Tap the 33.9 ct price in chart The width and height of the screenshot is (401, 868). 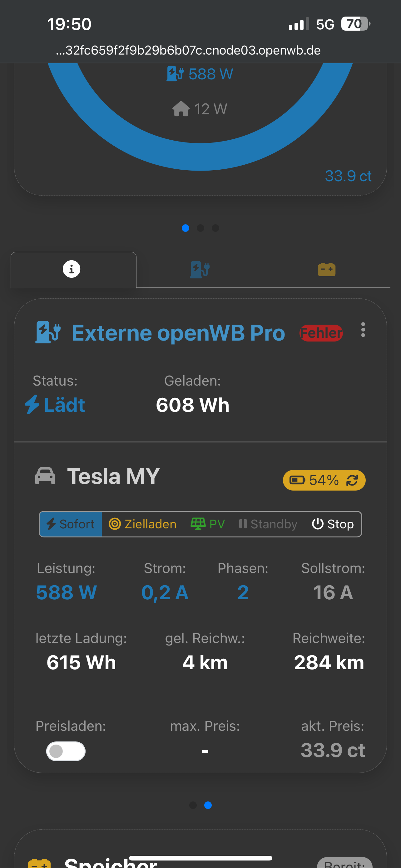348,176
